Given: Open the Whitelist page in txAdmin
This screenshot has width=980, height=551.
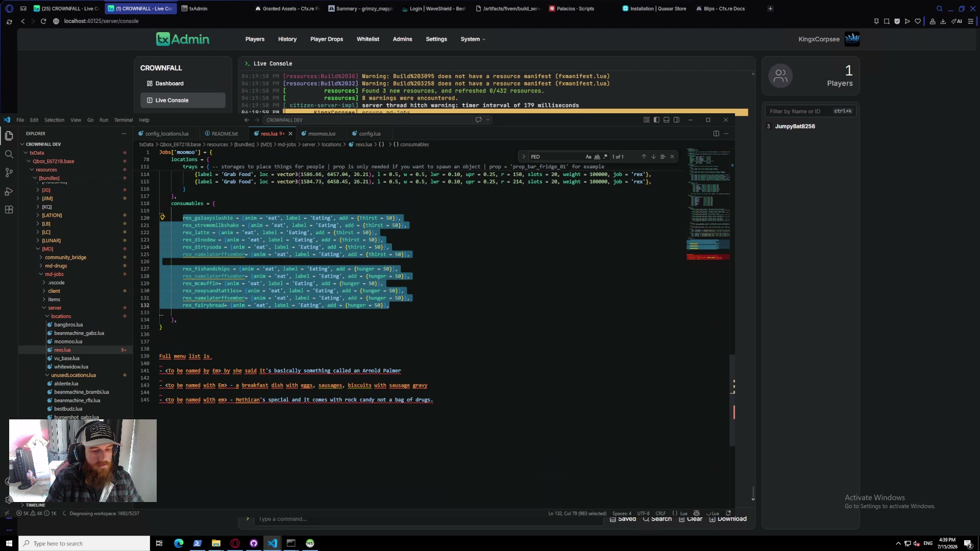Looking at the screenshot, I should point(368,39).
